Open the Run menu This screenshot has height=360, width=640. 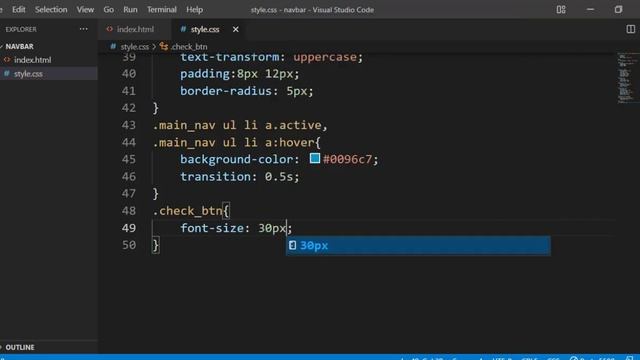click(x=130, y=9)
